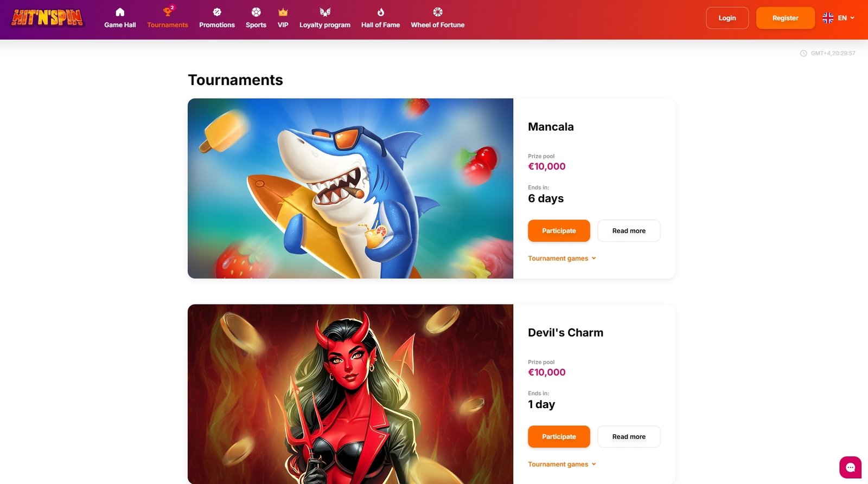
Task: Expand Mancala Tournament games list
Action: (562, 259)
